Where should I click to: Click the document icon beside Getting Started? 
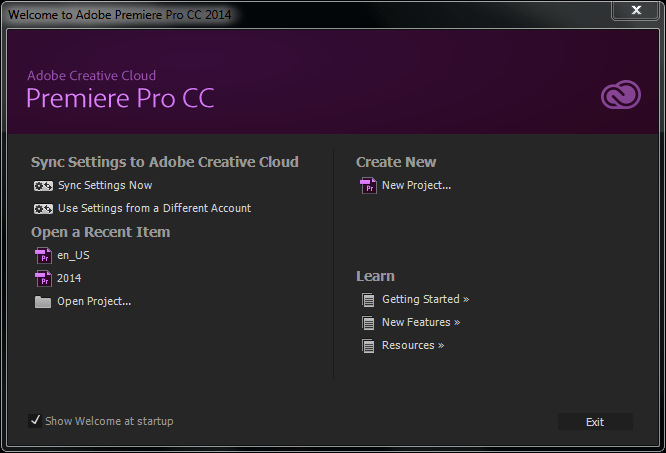(x=368, y=300)
